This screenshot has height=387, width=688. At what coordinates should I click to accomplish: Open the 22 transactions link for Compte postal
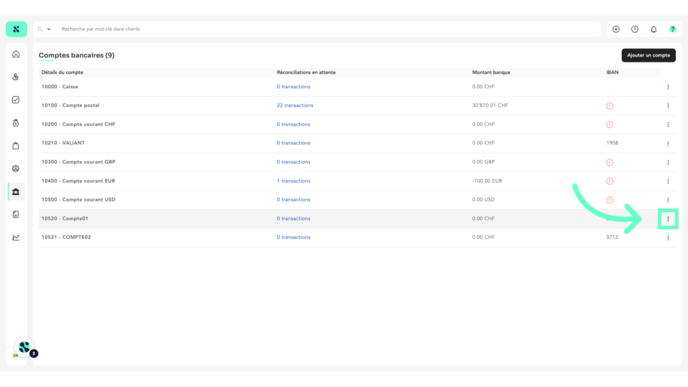(x=295, y=105)
